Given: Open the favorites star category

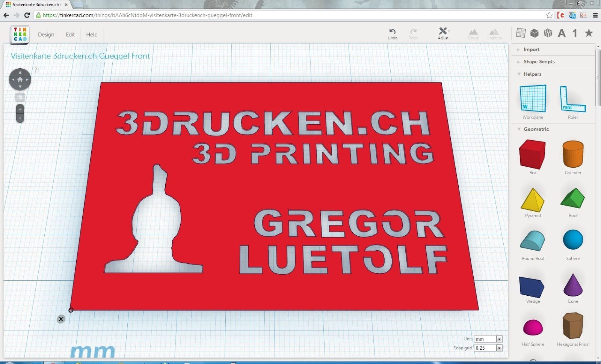Looking at the screenshot, I should (589, 33).
